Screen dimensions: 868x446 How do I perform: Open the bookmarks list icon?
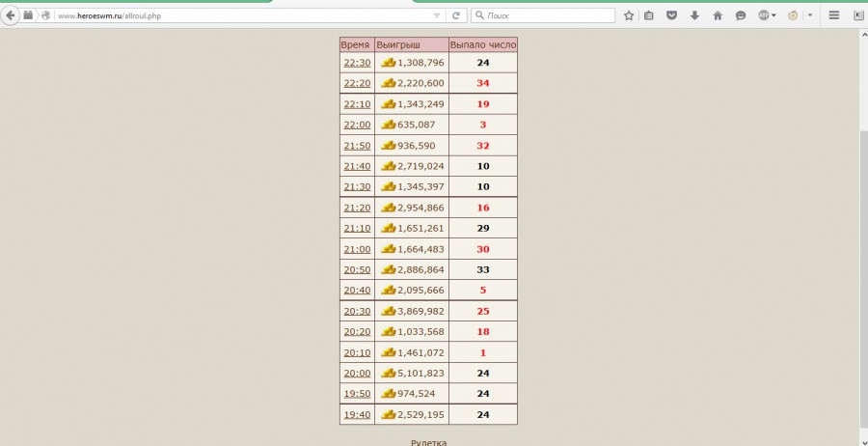click(649, 15)
